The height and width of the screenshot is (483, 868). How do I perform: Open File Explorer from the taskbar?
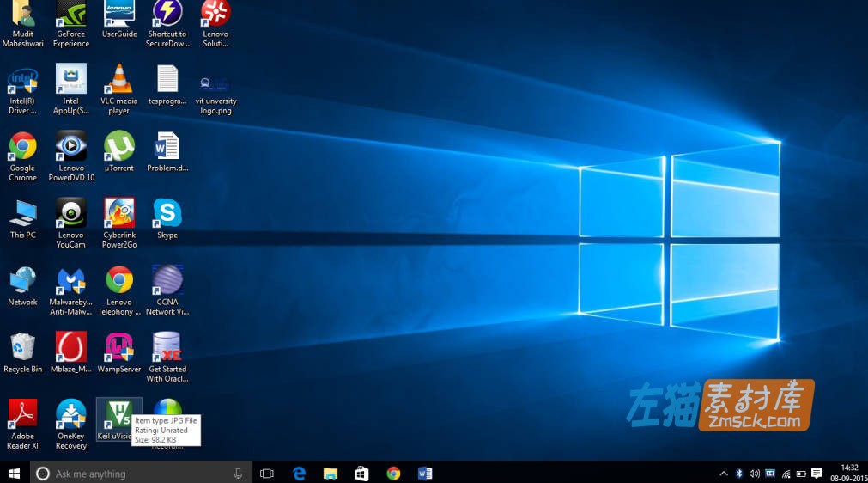pos(331,474)
